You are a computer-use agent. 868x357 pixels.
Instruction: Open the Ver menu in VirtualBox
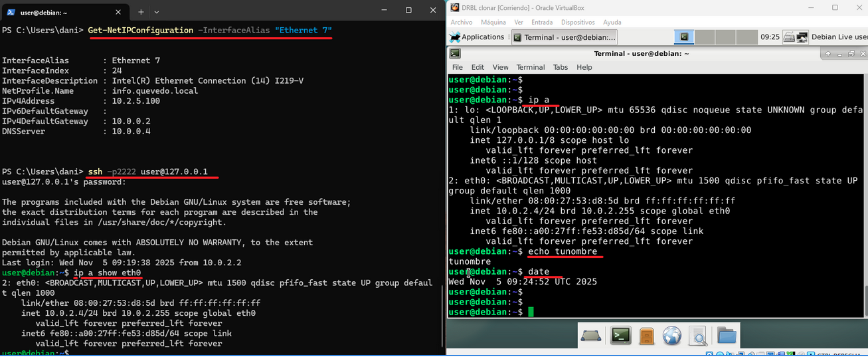click(519, 23)
